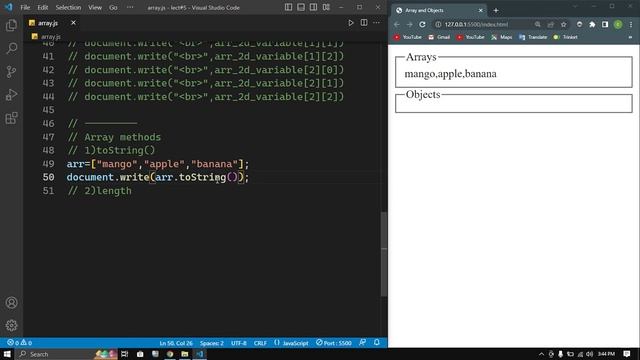Viewport: 640px width, 360px height.
Task: Split the editor to the right
Action: tap(364, 23)
